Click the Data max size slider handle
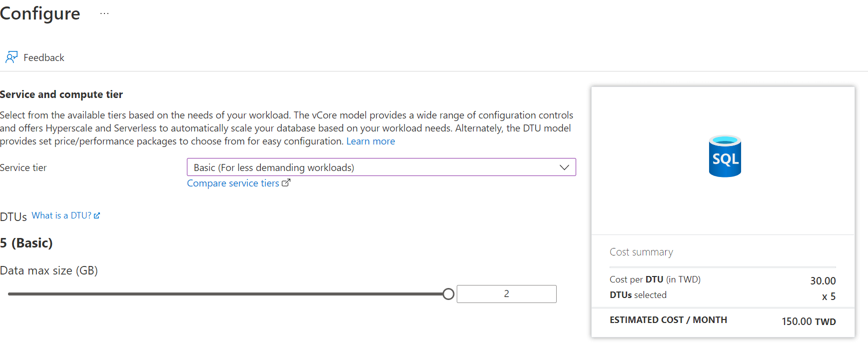This screenshot has height=343, width=868. point(448,294)
